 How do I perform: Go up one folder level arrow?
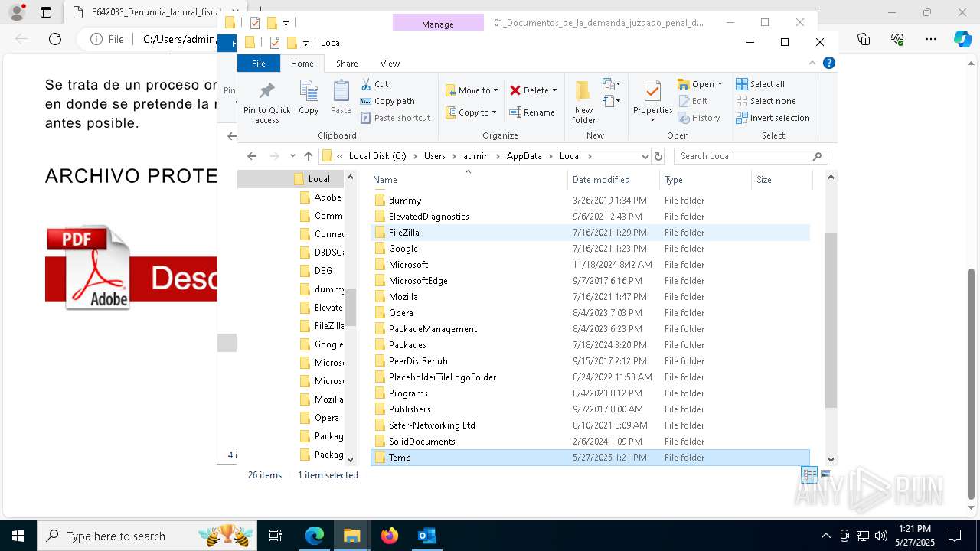pos(309,156)
